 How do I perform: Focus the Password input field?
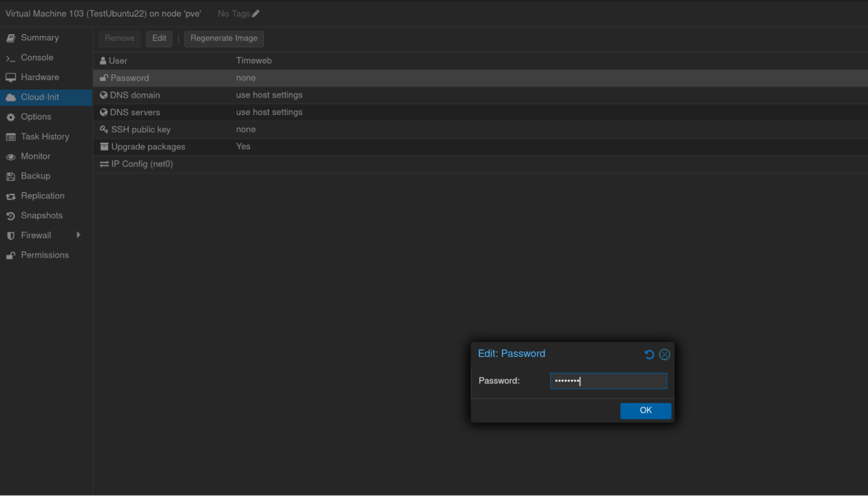click(x=608, y=381)
